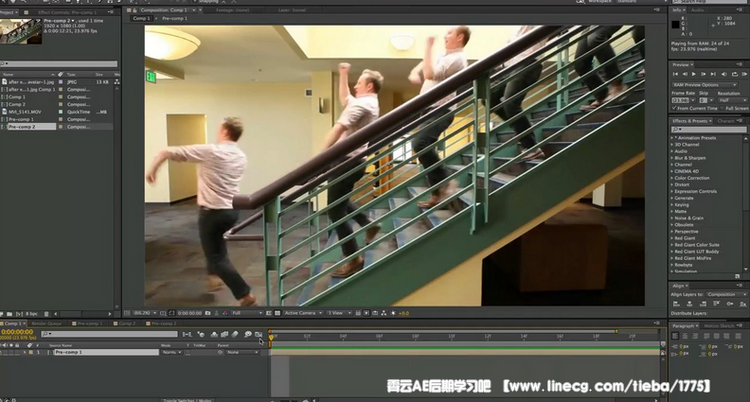This screenshot has width=750, height=402.
Task: Open the 1 View layout dropdown
Action: tap(339, 313)
